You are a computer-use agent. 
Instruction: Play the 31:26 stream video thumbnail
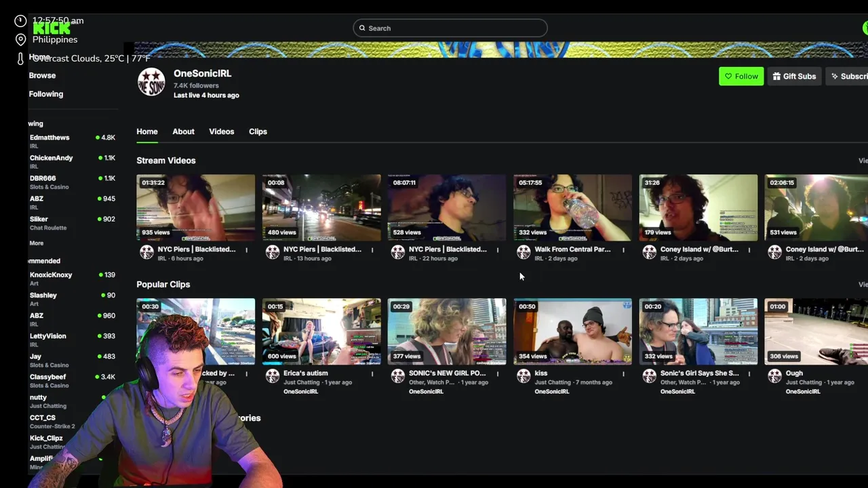(698, 208)
